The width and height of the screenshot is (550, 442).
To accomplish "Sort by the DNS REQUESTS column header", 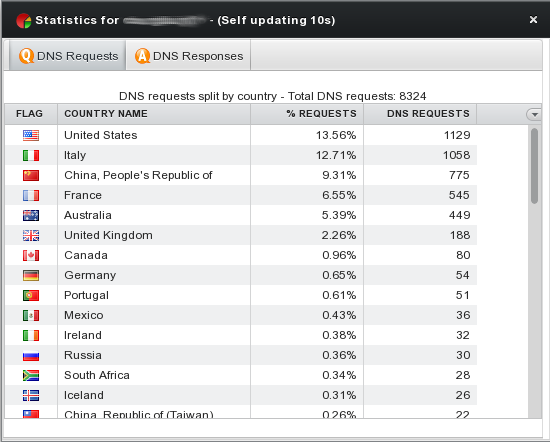I will coord(420,114).
